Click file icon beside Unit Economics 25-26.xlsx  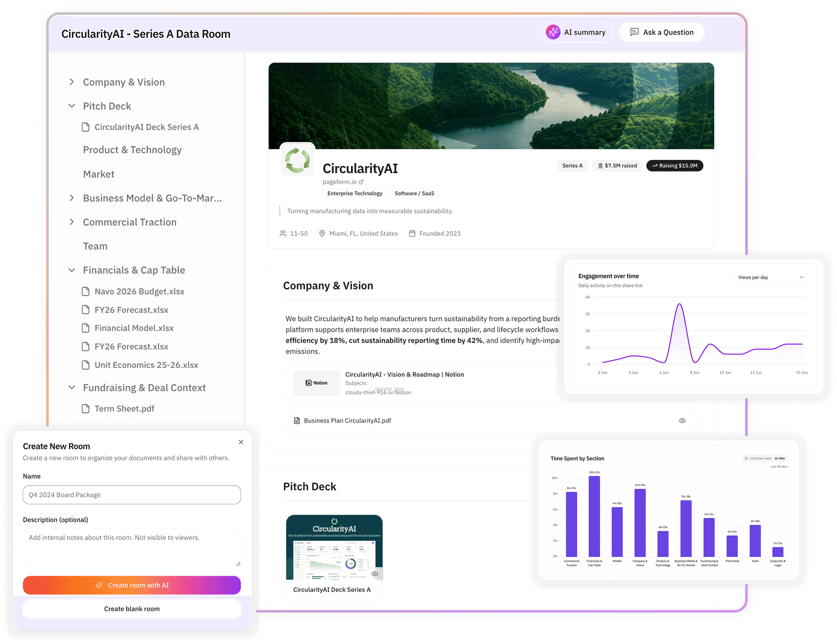(86, 365)
